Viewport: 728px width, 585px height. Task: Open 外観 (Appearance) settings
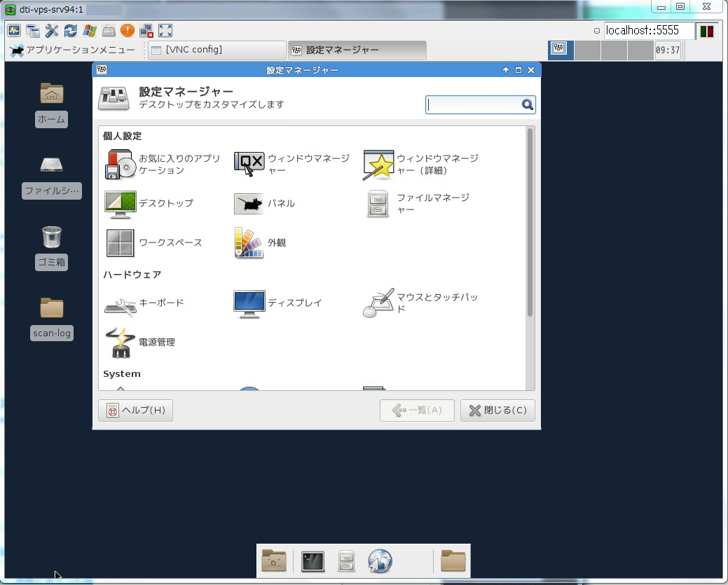pos(249,243)
